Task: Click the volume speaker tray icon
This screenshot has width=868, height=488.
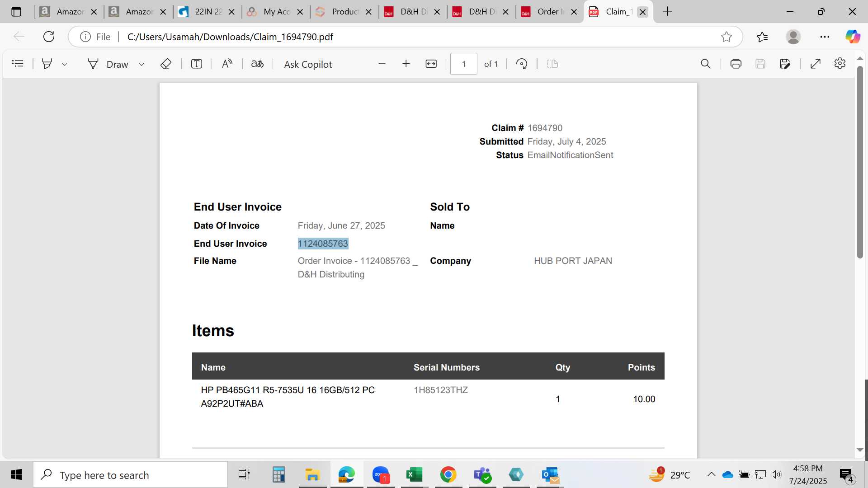Action: 776,474
